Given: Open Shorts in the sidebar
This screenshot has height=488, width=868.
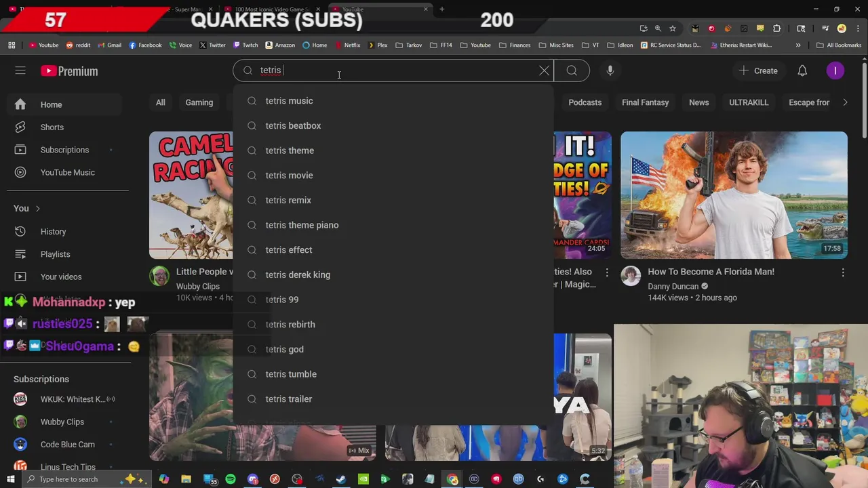Looking at the screenshot, I should [64, 127].
